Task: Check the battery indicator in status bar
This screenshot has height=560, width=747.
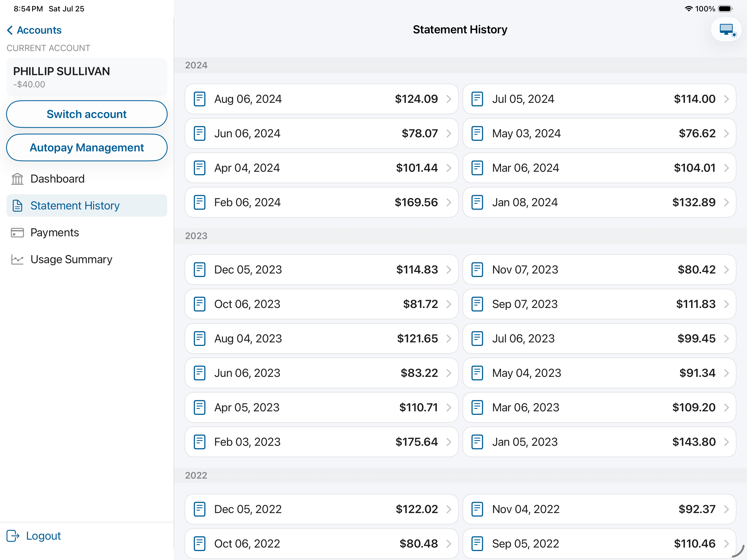Action: pyautogui.click(x=725, y=9)
